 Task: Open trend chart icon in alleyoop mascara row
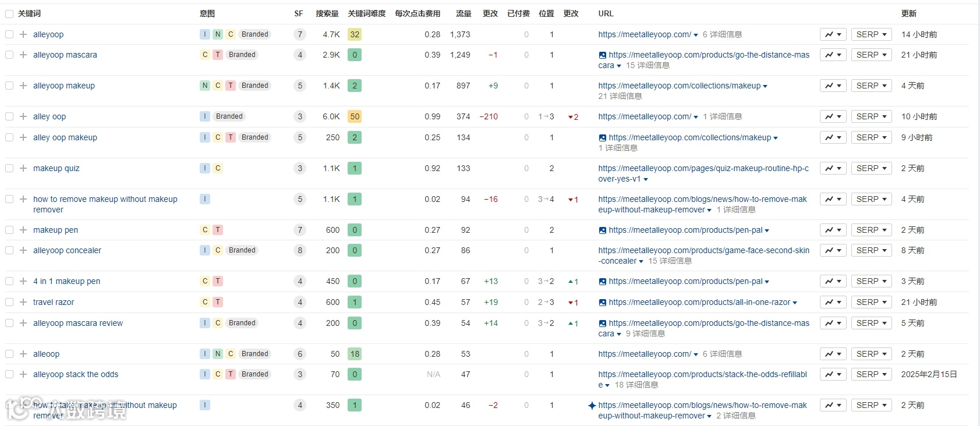(x=833, y=55)
